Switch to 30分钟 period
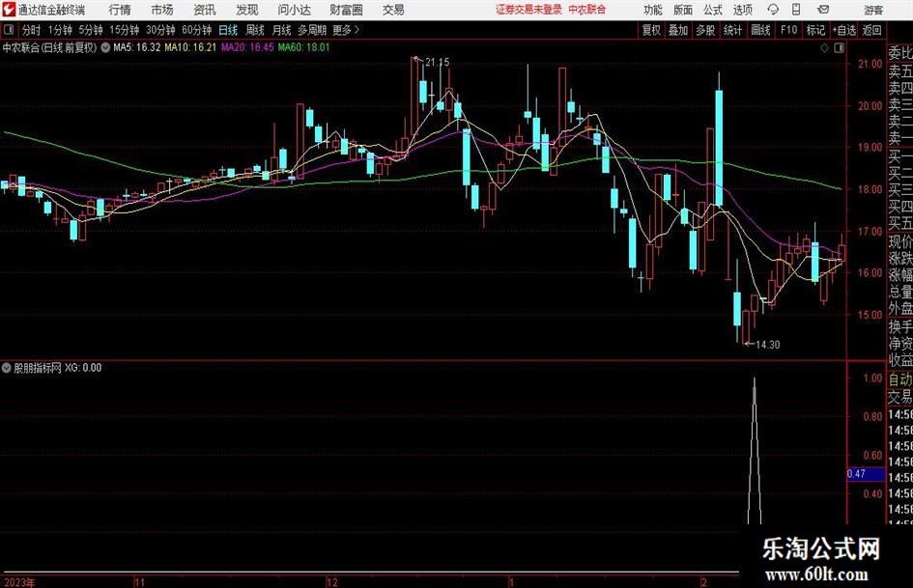The image size is (913, 588). click(x=160, y=30)
